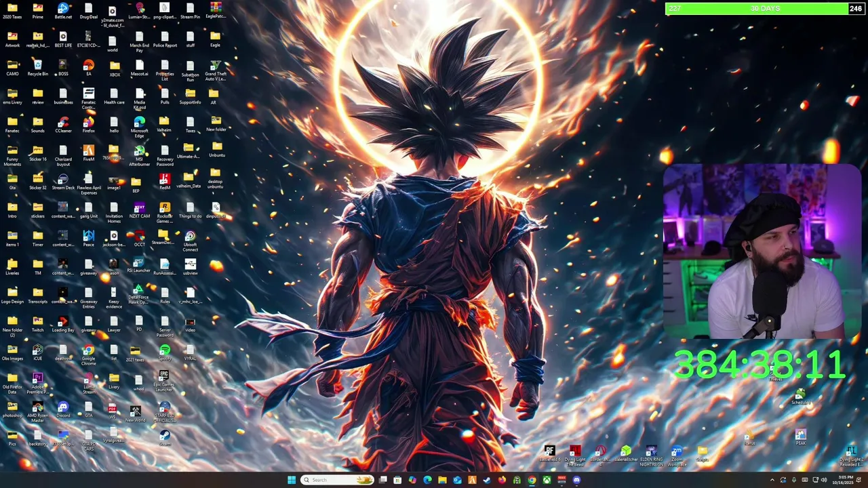The width and height of the screenshot is (868, 488).
Task: Switch to Chrome on the taskbar
Action: tap(532, 480)
